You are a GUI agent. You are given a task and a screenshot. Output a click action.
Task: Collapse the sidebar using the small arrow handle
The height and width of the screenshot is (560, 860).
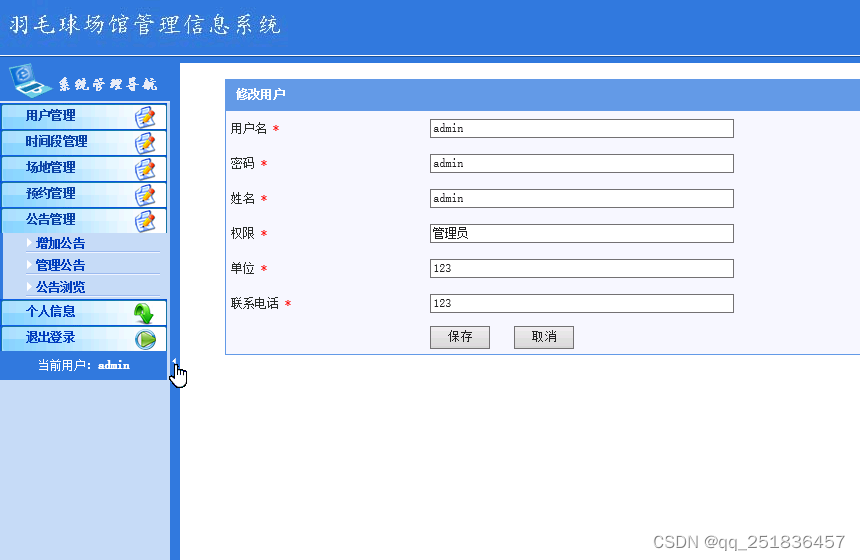tap(174, 360)
